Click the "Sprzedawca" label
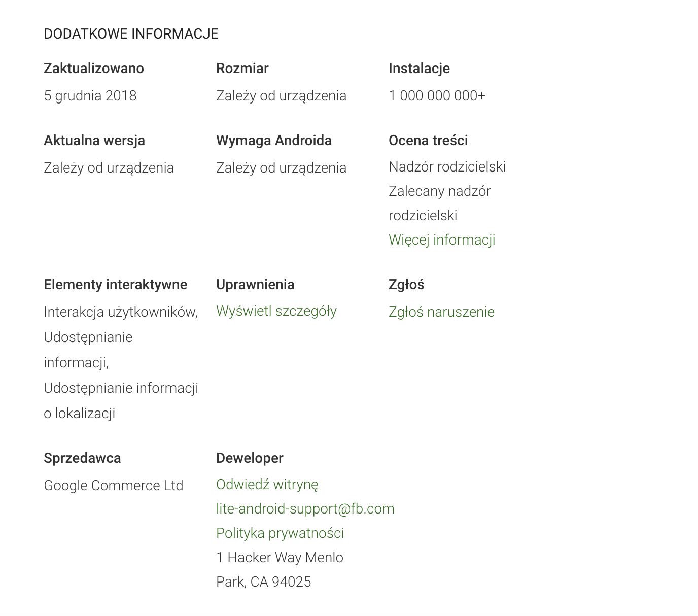The height and width of the screenshot is (616, 698). coord(82,458)
